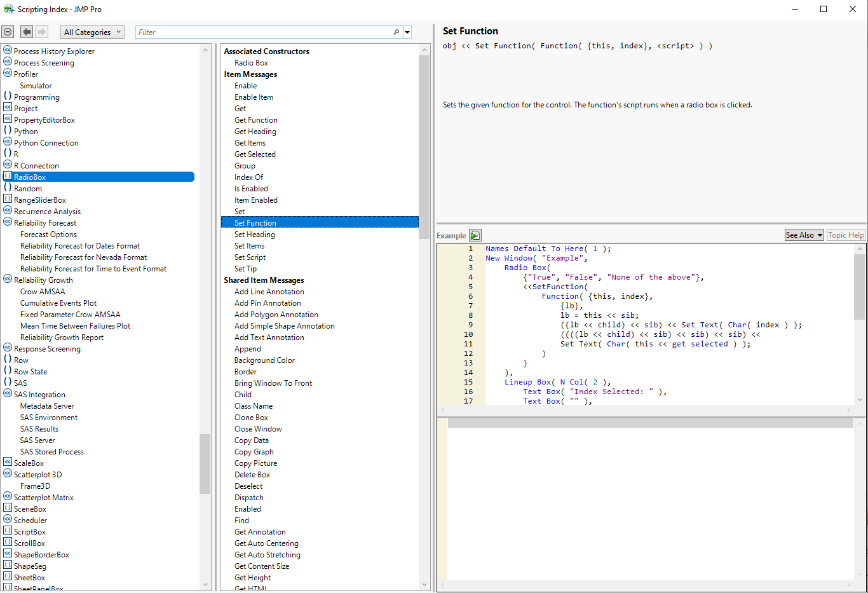
Task: Click the Topic Help button
Action: tap(845, 235)
